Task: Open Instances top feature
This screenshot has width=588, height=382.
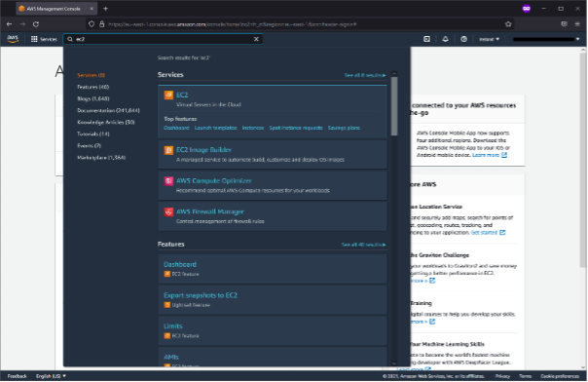Action: click(x=253, y=128)
